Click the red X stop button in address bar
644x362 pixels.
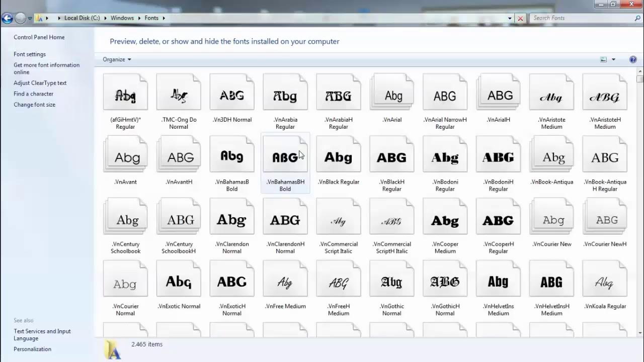pos(520,18)
